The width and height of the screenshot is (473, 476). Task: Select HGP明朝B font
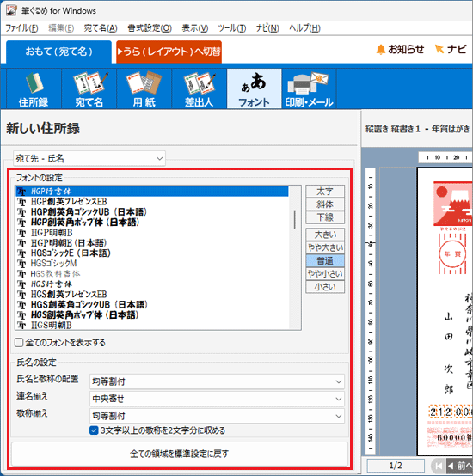point(152,233)
